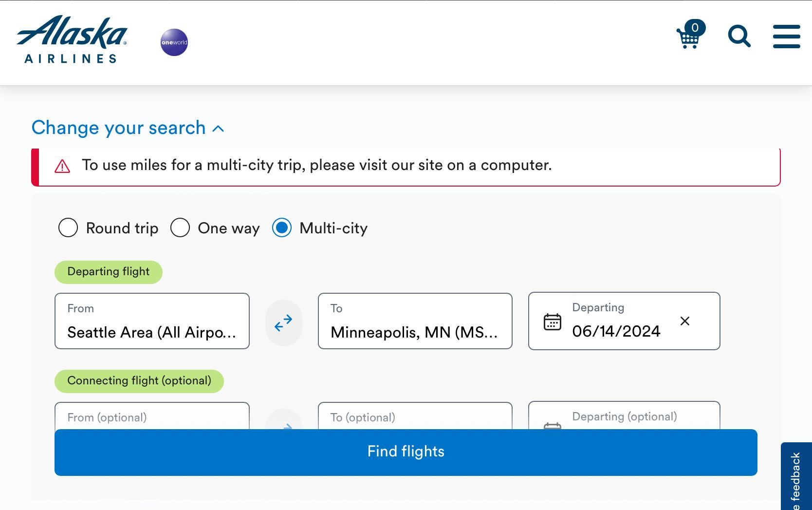Select the Multi-city radio button

pos(282,228)
